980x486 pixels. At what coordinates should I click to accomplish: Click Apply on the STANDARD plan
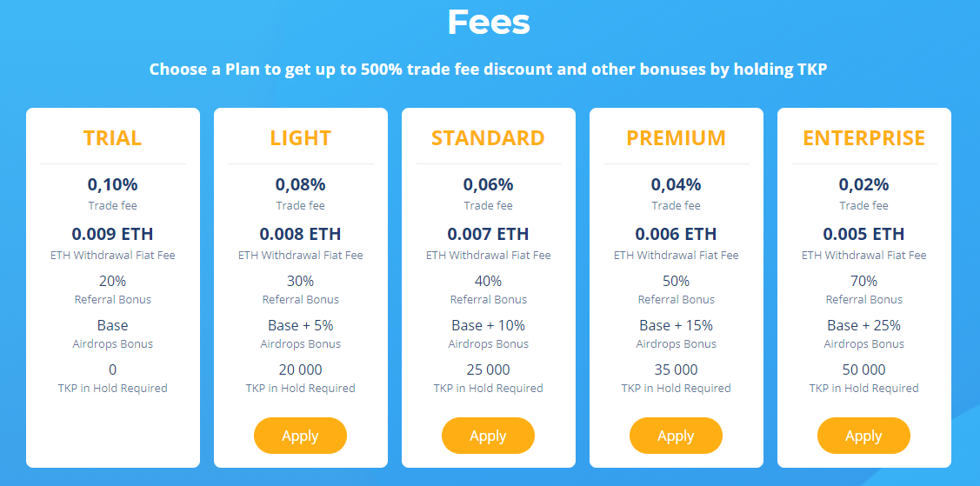[x=488, y=436]
